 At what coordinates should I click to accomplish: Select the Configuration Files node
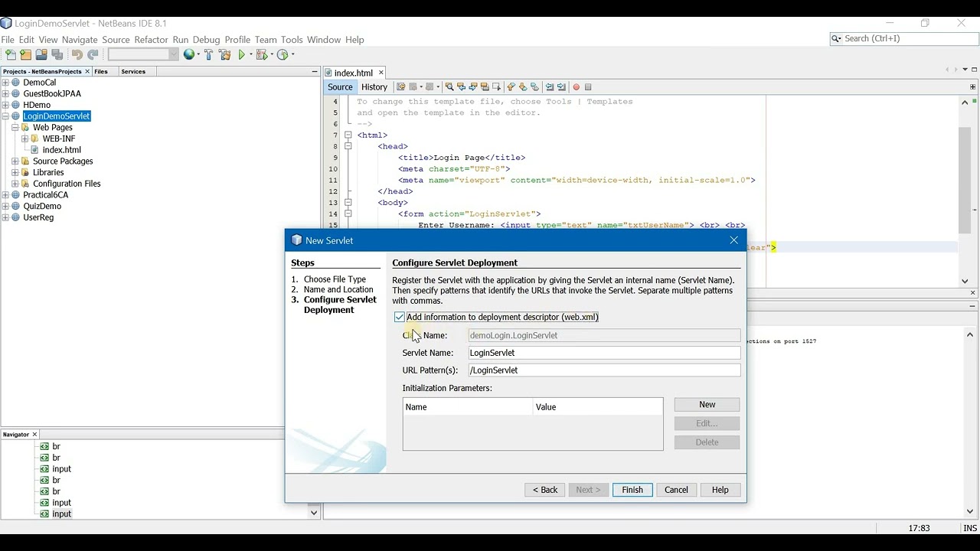(67, 184)
